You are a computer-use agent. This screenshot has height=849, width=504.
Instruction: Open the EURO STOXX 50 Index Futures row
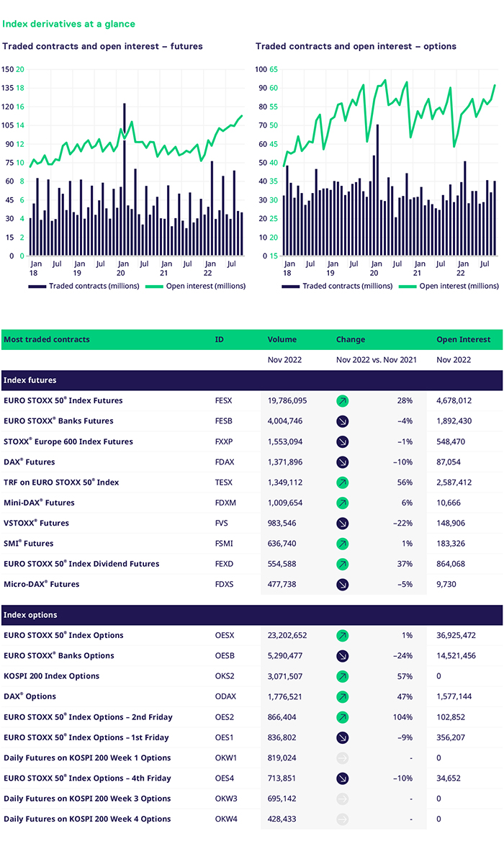[63, 400]
